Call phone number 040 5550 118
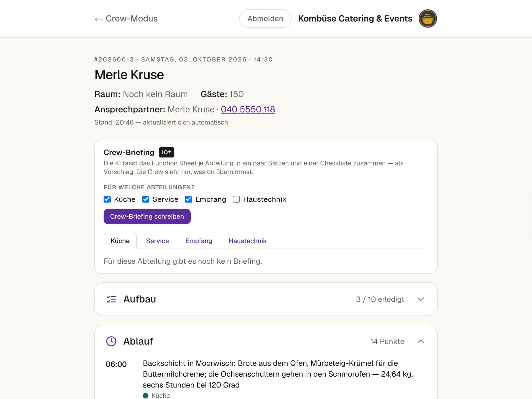This screenshot has width=532, height=399. click(248, 109)
